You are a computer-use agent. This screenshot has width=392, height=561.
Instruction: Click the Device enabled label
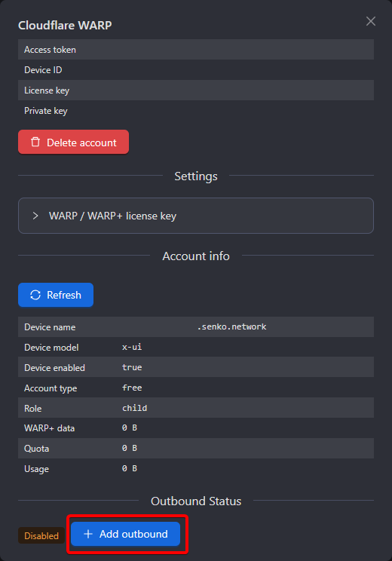(x=54, y=368)
